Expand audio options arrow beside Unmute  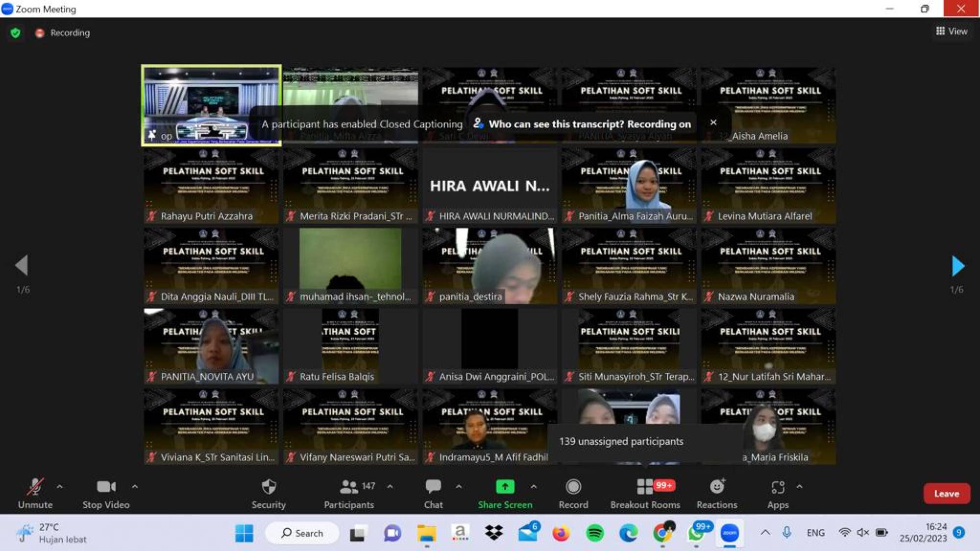click(60, 486)
